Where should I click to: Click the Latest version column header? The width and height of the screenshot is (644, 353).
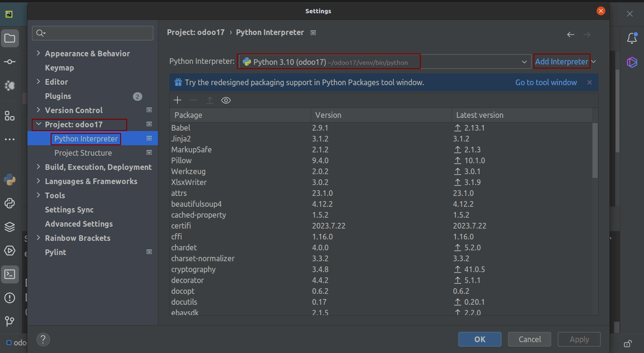pos(522,115)
